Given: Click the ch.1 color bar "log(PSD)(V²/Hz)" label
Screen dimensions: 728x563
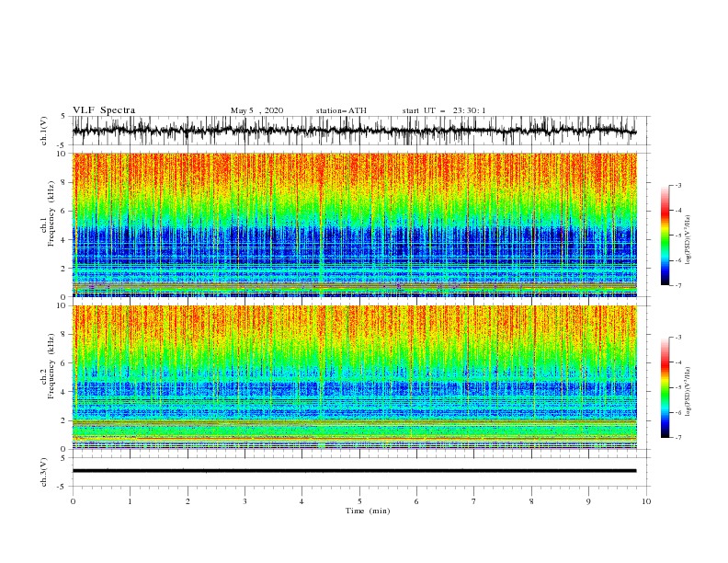Looking at the screenshot, I should click(x=688, y=240).
